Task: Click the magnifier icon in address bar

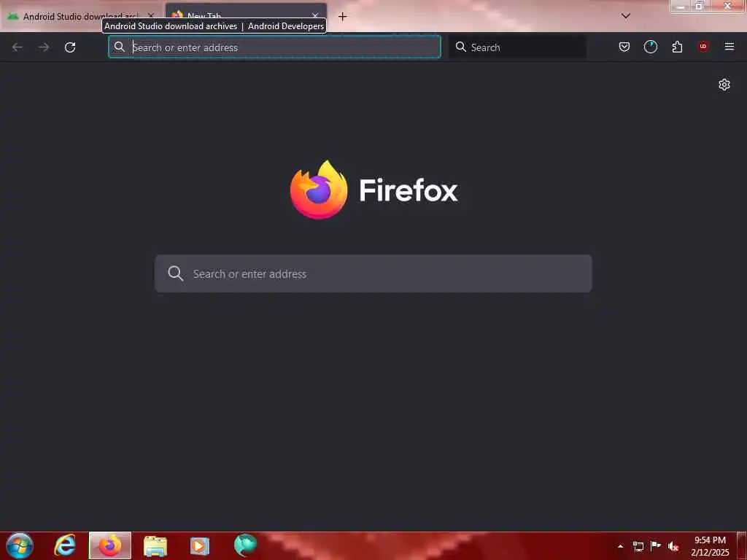Action: pos(120,47)
